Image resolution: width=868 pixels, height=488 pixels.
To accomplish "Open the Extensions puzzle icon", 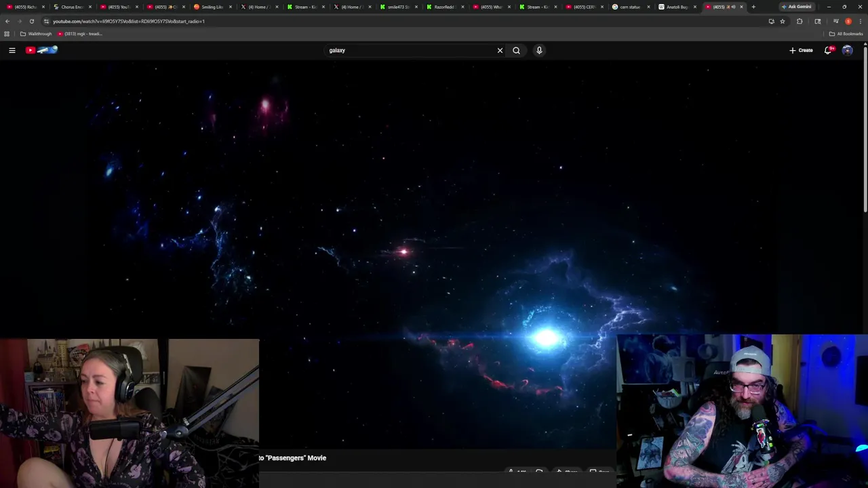I will click(x=800, y=21).
